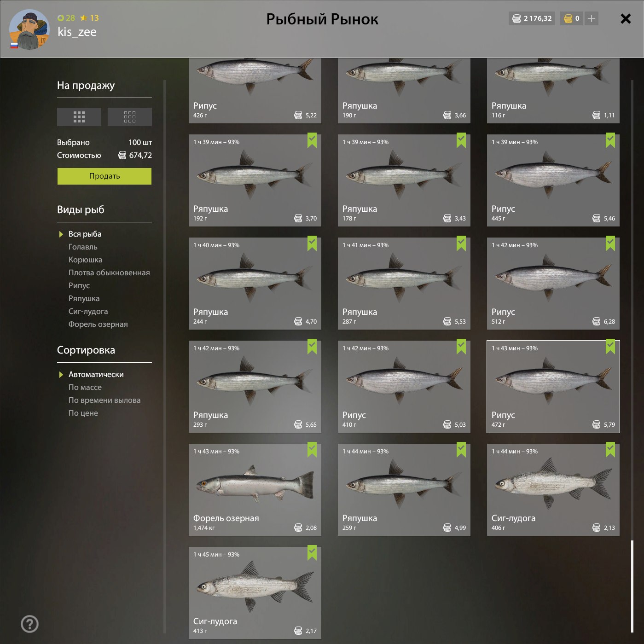Filter the fish list by Ряпушка

pyautogui.click(x=84, y=298)
